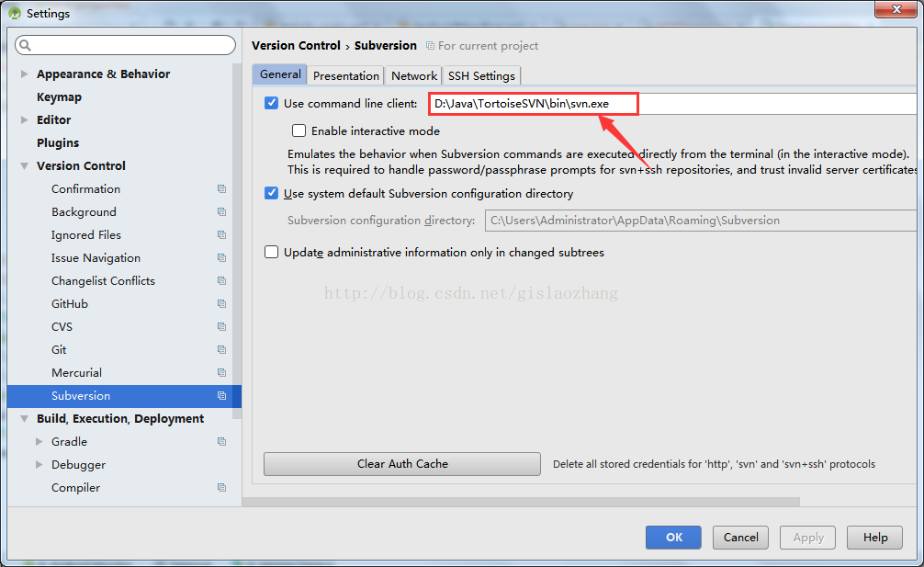Click the Apply button
924x567 pixels.
tap(808, 537)
